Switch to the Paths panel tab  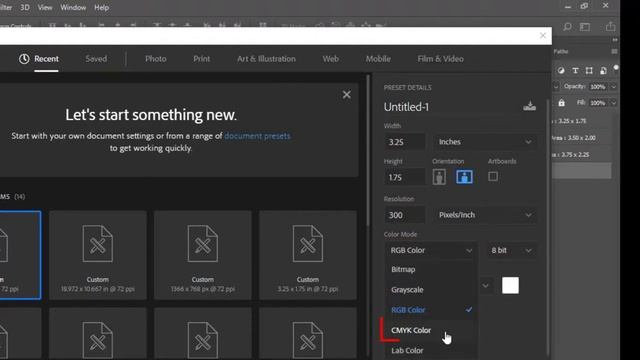pos(561,51)
